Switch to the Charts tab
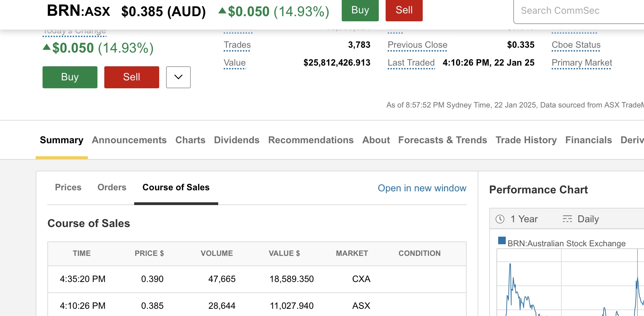644x316 pixels. click(190, 140)
